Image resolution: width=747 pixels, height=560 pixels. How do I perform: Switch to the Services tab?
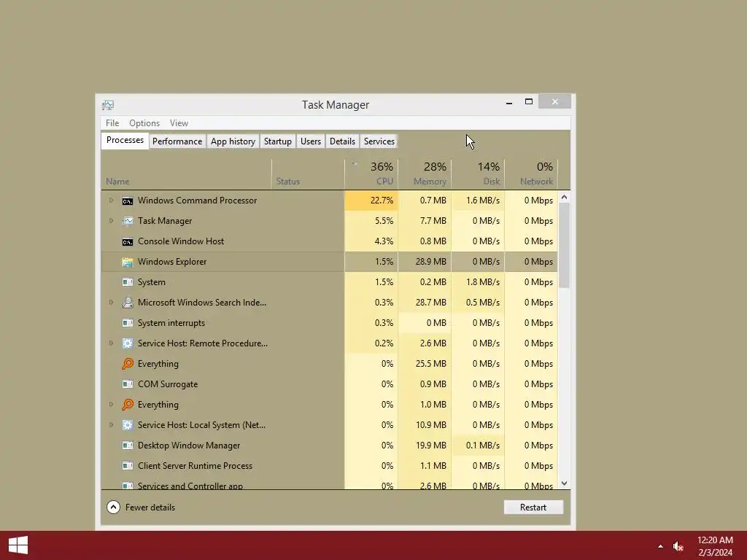[379, 141]
